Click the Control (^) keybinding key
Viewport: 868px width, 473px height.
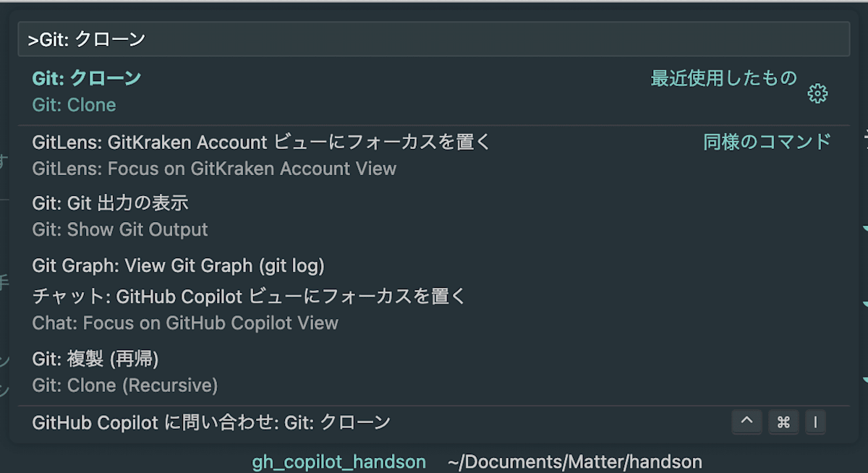click(747, 422)
